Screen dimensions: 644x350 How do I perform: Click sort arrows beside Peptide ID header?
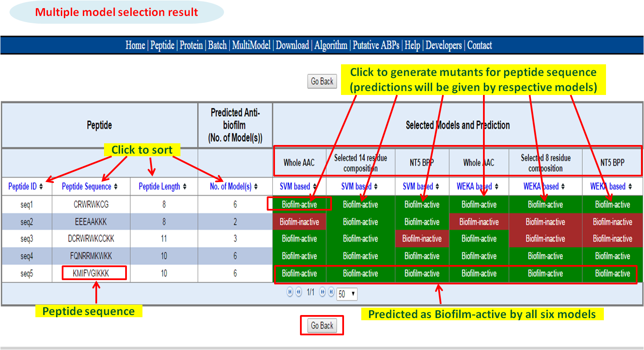point(41,187)
